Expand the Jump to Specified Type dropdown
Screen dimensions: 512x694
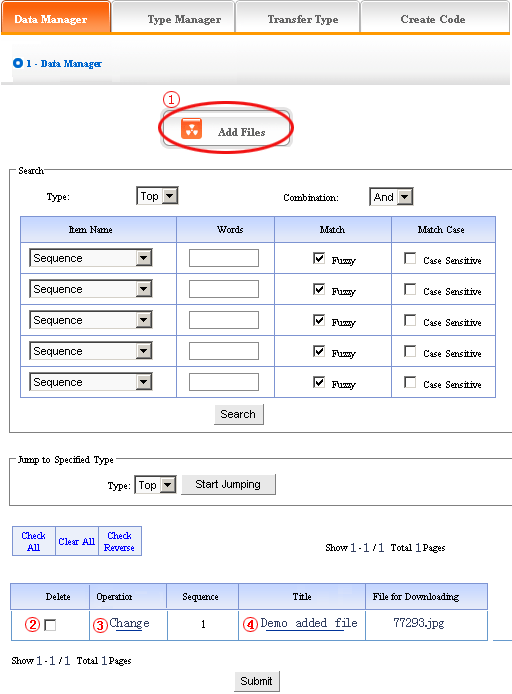155,485
